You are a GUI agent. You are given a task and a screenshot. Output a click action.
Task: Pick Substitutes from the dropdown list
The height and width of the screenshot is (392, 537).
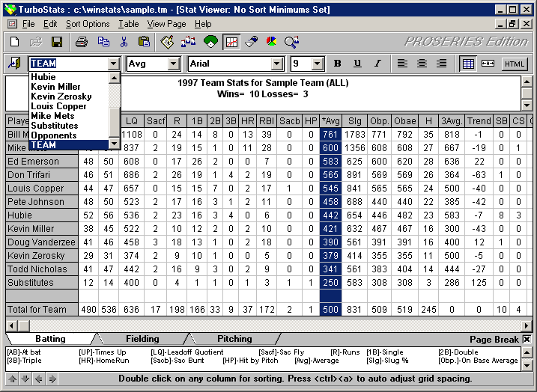point(69,126)
